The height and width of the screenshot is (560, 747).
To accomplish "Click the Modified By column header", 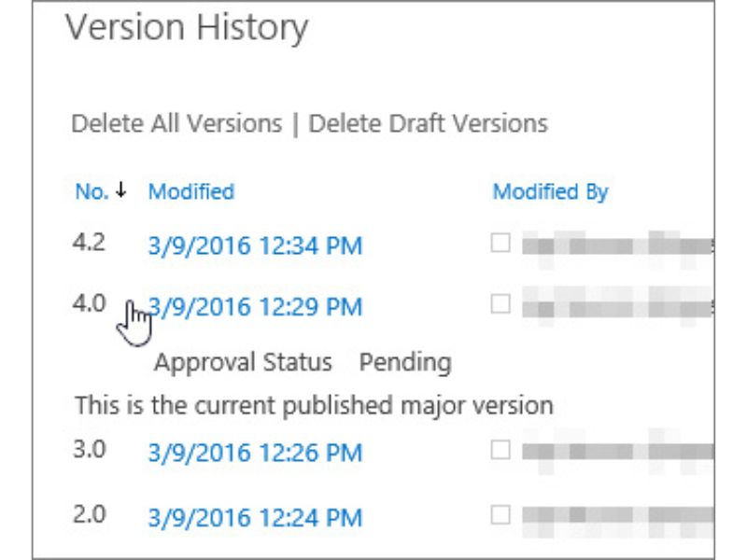I will pos(550,192).
